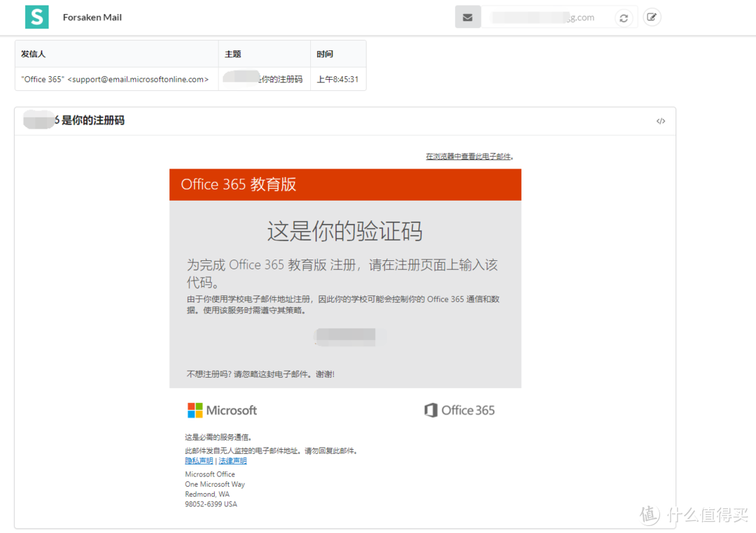Image resolution: width=756 pixels, height=533 pixels.
Task: Click the 你的注册码 subject cell
Action: [x=264, y=79]
